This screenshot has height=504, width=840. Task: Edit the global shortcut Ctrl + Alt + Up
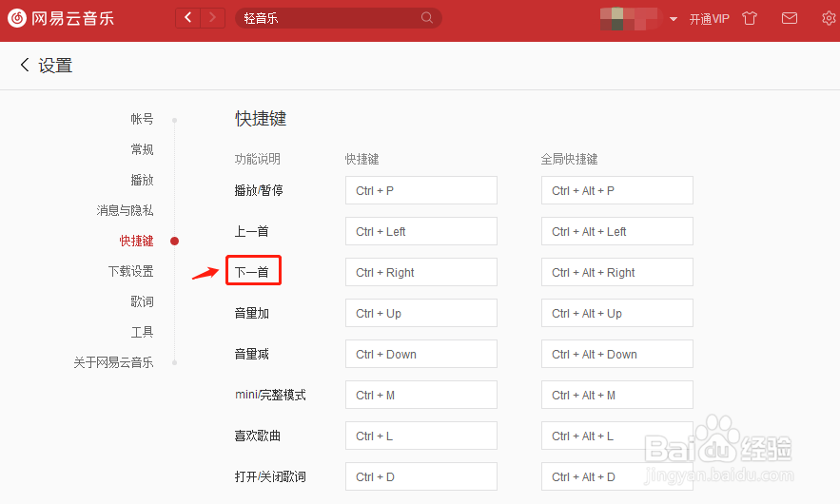click(x=617, y=313)
